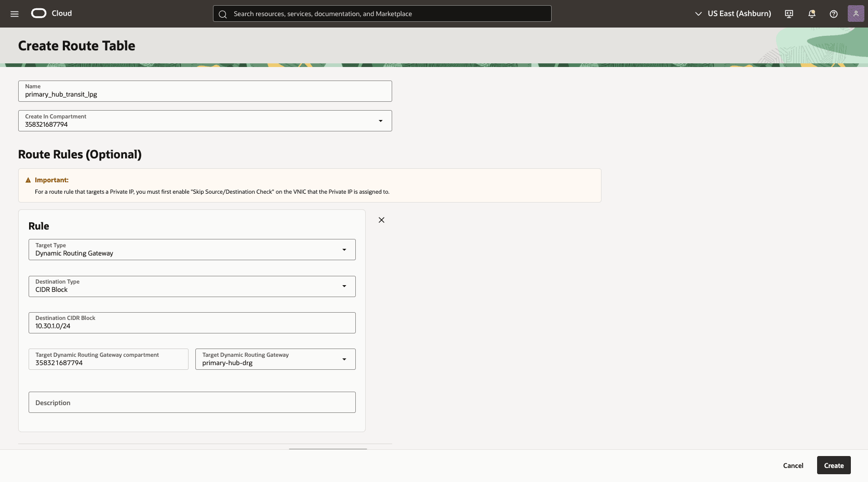Edit the Destination CIDR Block value
This screenshot has height=482, width=868.
point(192,326)
